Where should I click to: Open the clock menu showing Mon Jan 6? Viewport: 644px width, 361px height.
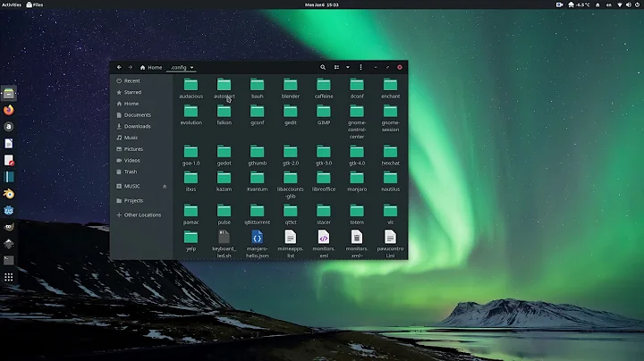pos(321,4)
